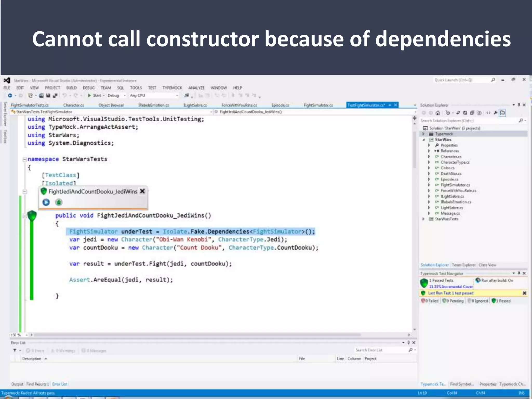Switch to the Output bottom tab
This screenshot has height=399, width=532.
coord(17,384)
